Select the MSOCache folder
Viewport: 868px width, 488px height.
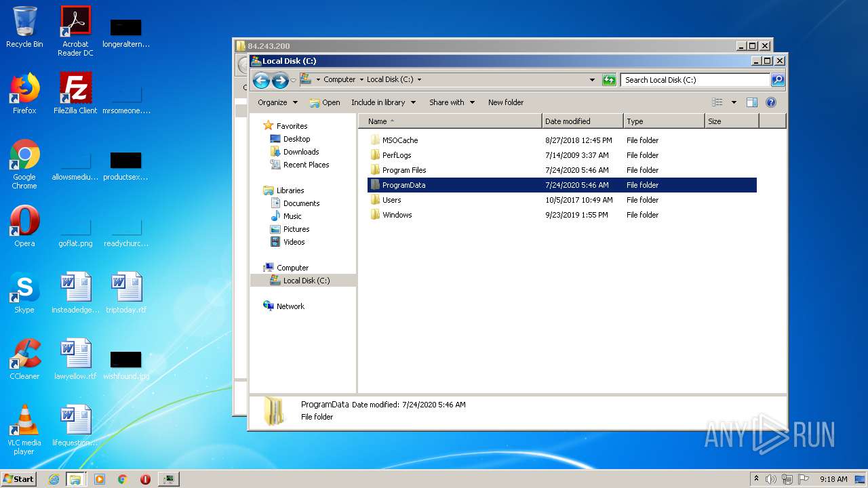[561, 140]
